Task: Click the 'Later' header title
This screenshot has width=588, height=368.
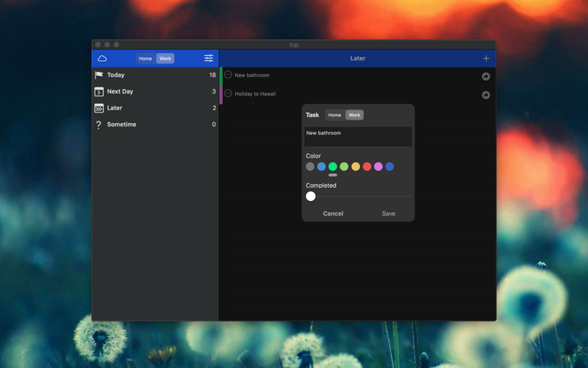Action: point(358,58)
